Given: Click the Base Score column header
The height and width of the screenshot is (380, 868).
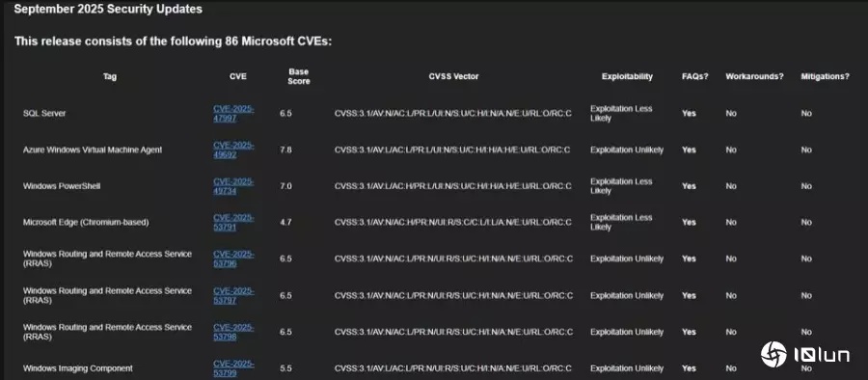Looking at the screenshot, I should point(298,76).
